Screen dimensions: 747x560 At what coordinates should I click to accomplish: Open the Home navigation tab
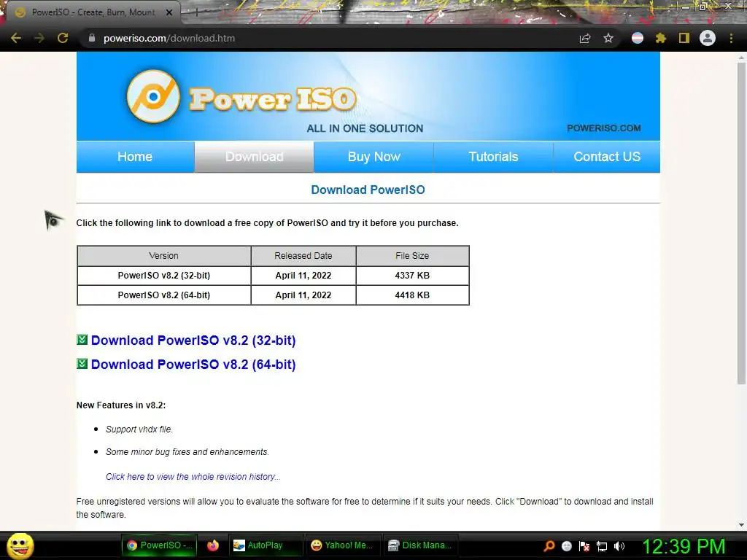[x=135, y=157]
